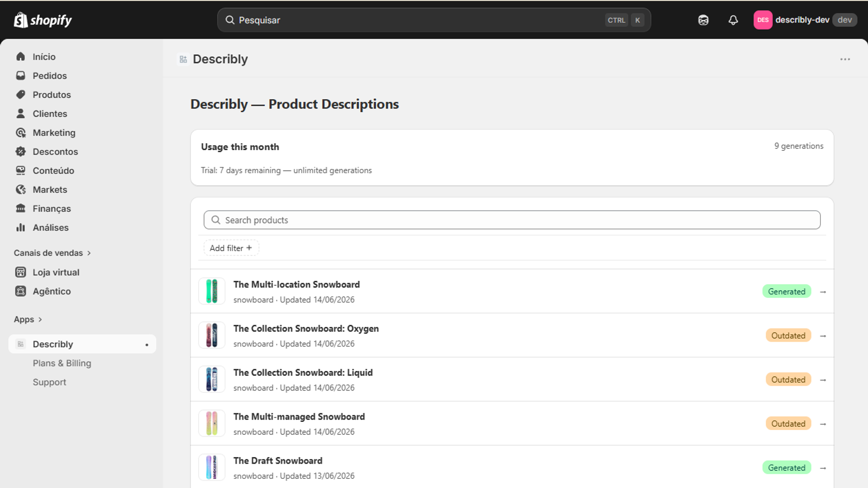Go to Início in sidebar

point(82,56)
